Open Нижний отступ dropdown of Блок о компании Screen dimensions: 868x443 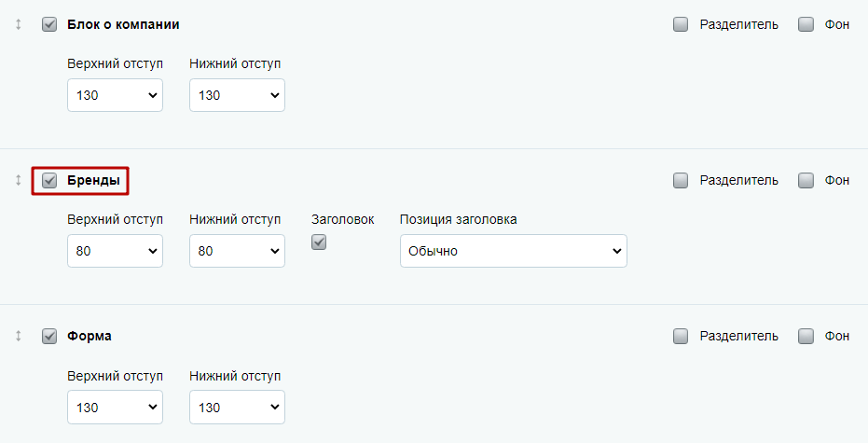(237, 95)
